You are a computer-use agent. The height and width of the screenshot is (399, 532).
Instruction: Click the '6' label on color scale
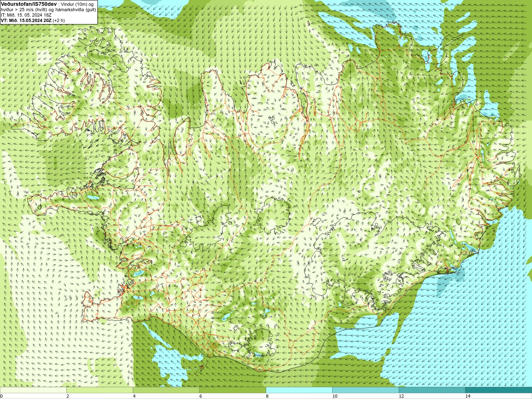tap(201, 396)
